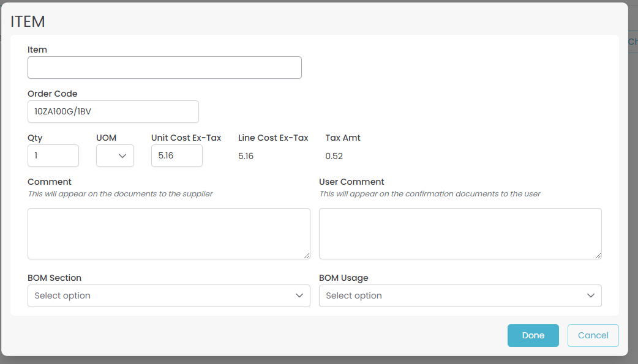Click the Order Code label
The image size is (638, 364).
point(52,94)
